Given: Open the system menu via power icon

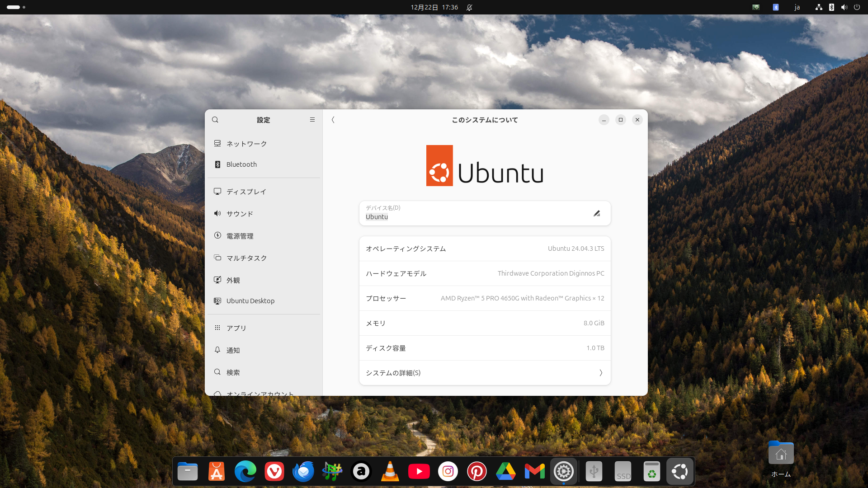Looking at the screenshot, I should pos(857,7).
